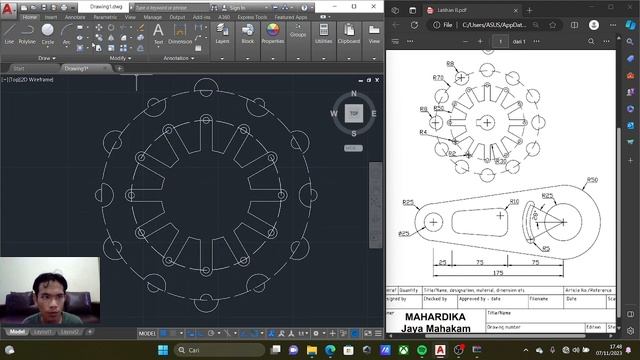Click viewport label Top 2D Wireframe
The image size is (640, 360).
pyautogui.click(x=28, y=80)
